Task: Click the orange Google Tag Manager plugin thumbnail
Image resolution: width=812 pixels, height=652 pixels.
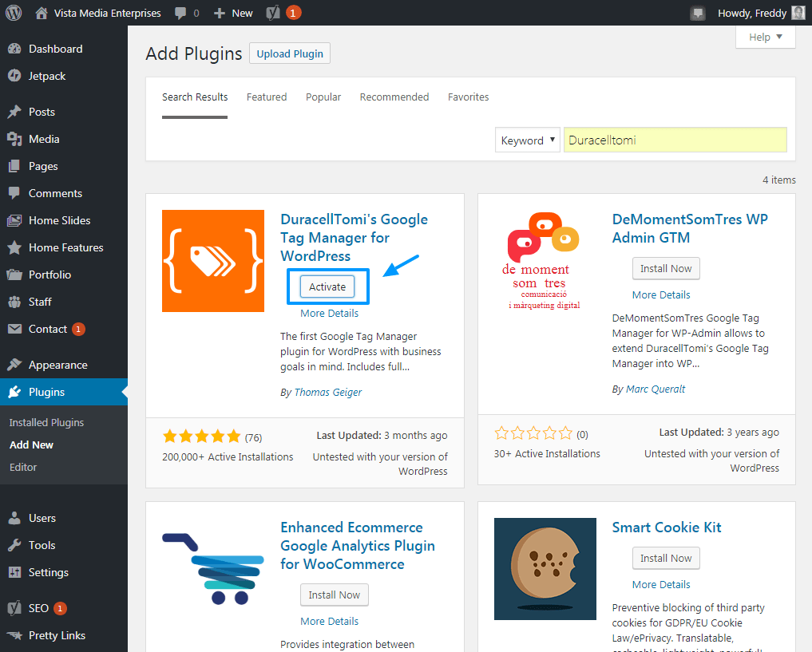Action: pos(213,261)
